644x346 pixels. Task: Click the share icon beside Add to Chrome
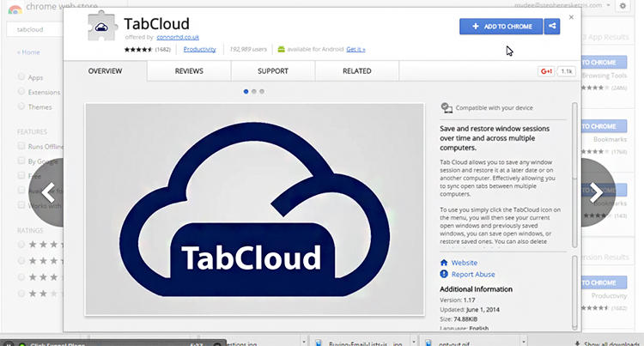552,27
